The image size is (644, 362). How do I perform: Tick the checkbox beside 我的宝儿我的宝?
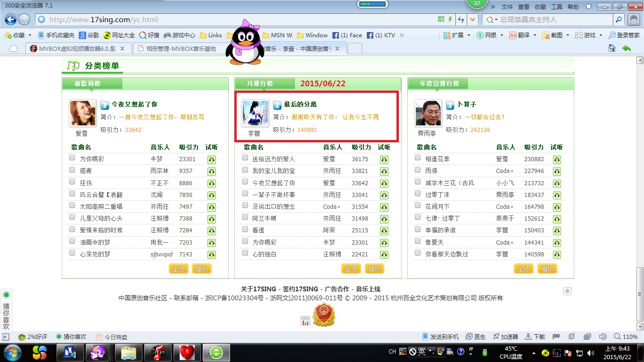tap(245, 170)
